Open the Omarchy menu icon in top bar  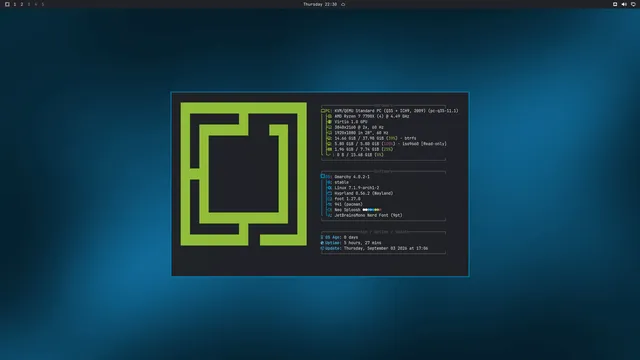tap(7, 4)
